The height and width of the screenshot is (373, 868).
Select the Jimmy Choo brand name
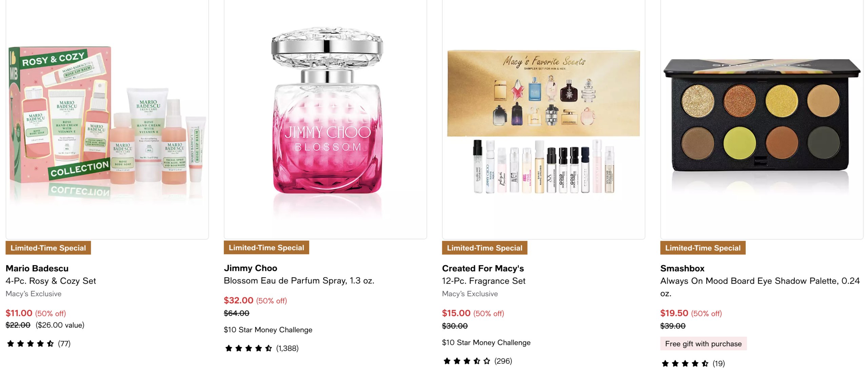[x=250, y=268]
